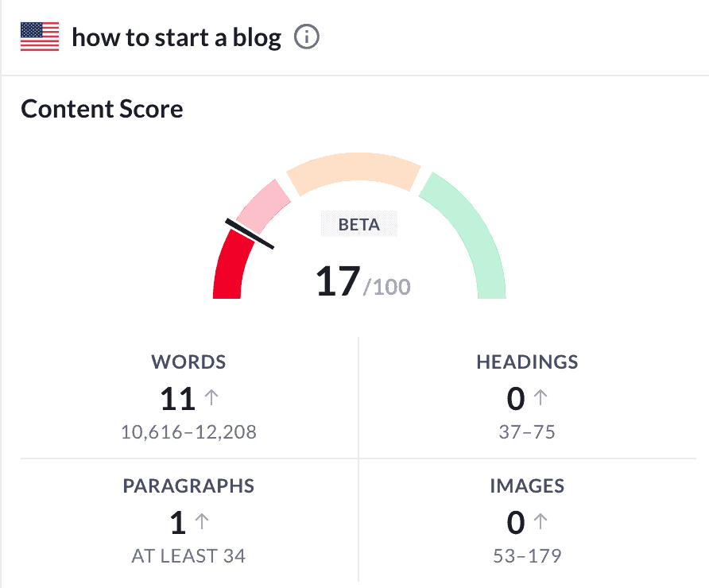Click the pink gauge segment
709x588 pixels.
tap(263, 204)
